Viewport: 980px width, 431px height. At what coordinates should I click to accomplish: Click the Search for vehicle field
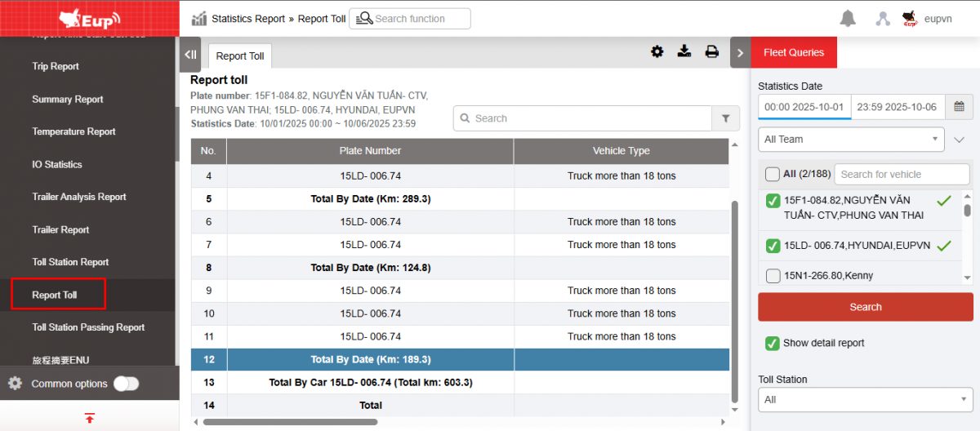pos(901,174)
